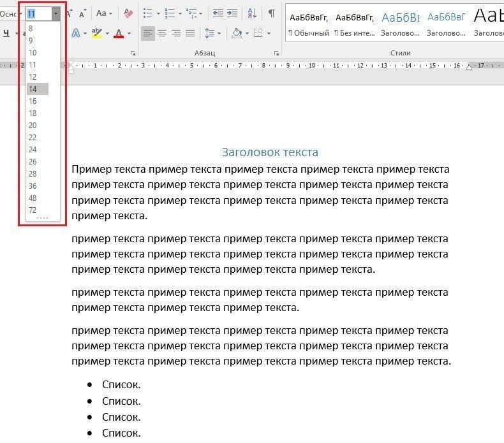
Task: Select font size 8
Action: [43, 28]
